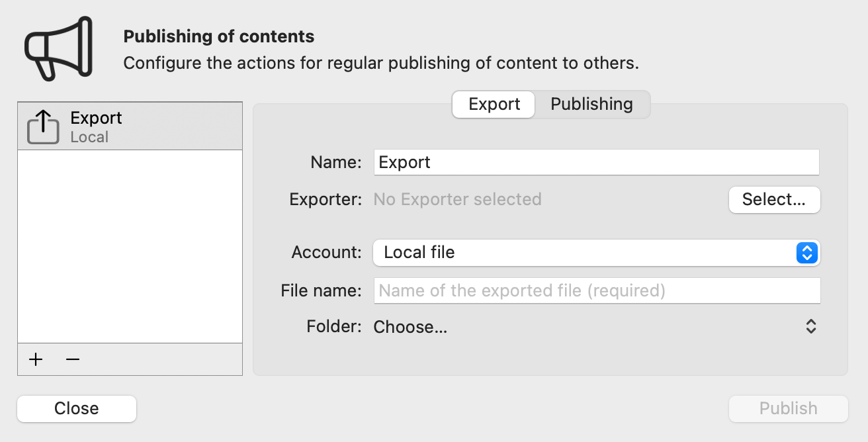Add a new publishing action with plus
This screenshot has height=442, width=868.
pos(36,359)
